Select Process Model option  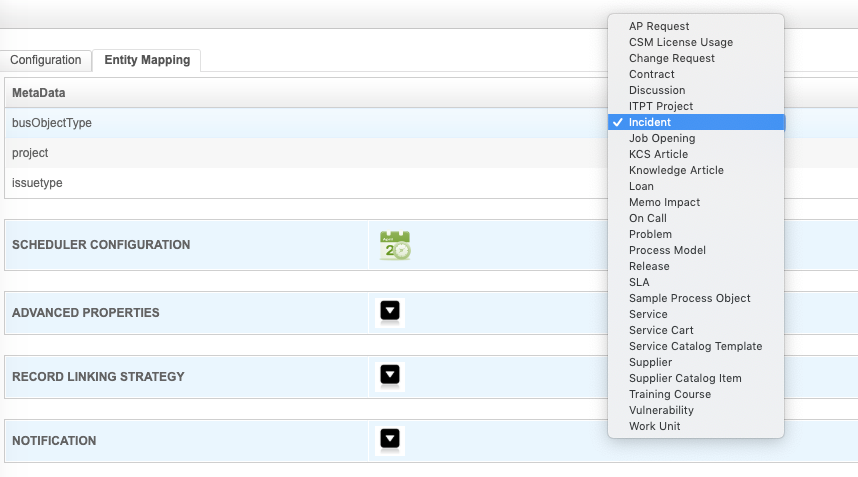click(x=696, y=250)
